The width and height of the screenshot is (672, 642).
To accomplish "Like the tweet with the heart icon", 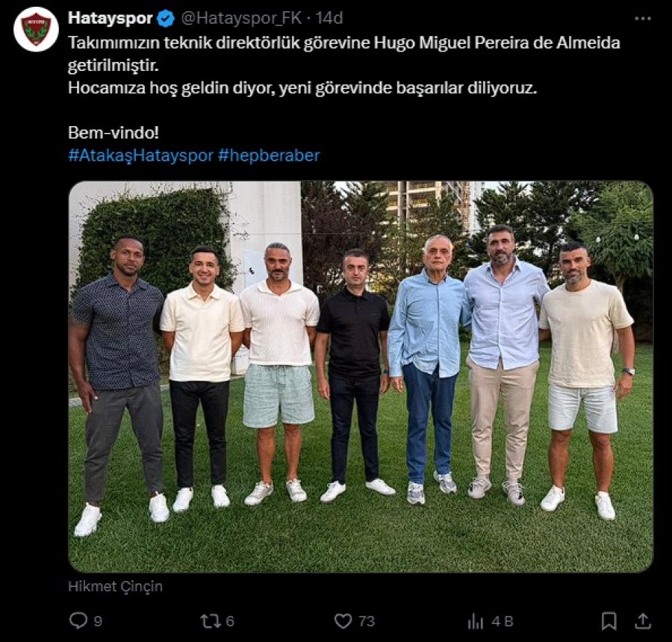I will (x=343, y=621).
